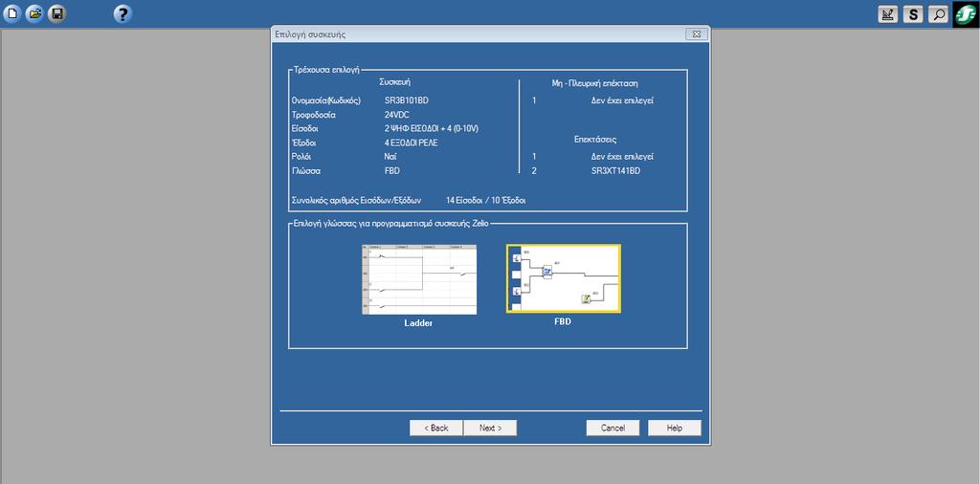Click the Schneider Electric logo
980x484 pixels.
tap(967, 13)
